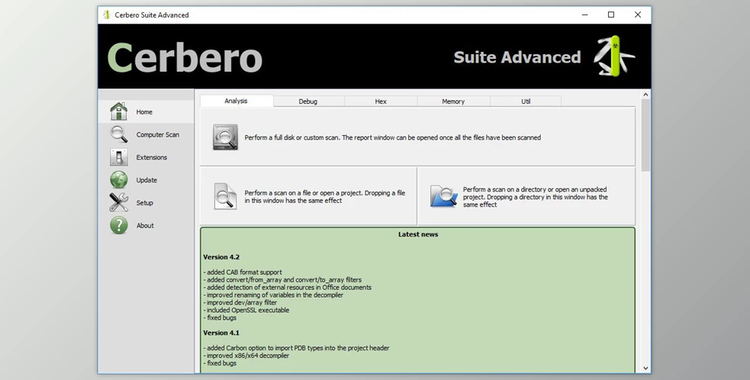Select the Util tab
Image resolution: width=750 pixels, height=380 pixels.
[x=526, y=101]
